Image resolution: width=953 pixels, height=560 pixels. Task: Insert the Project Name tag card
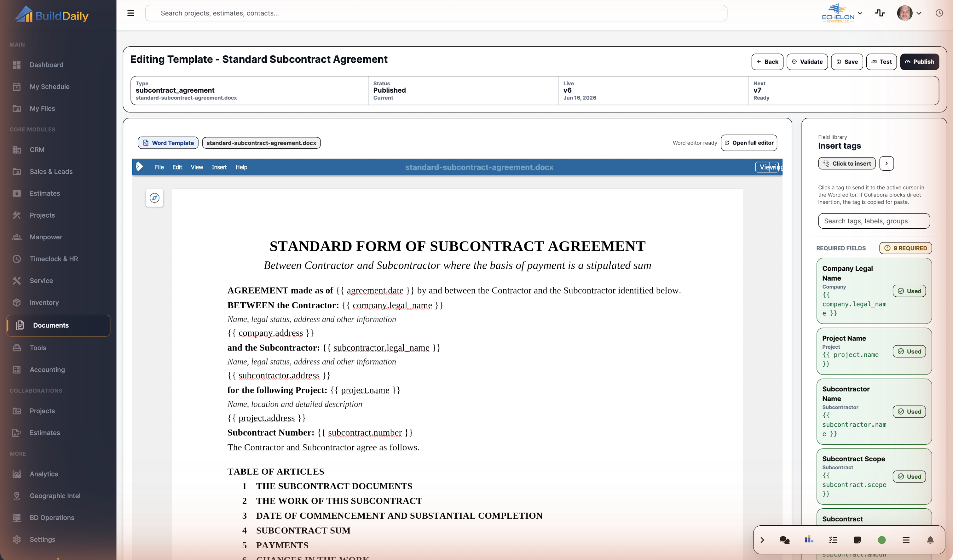click(x=874, y=351)
